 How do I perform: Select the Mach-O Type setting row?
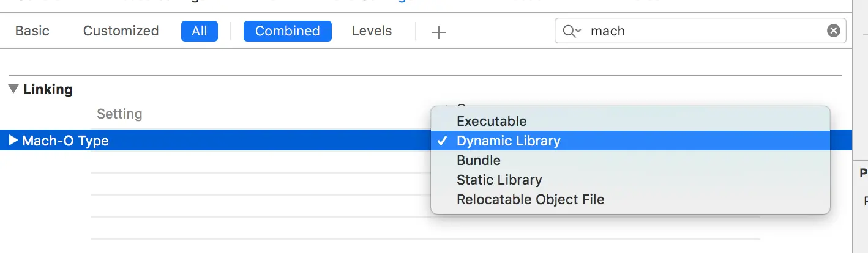(184, 141)
